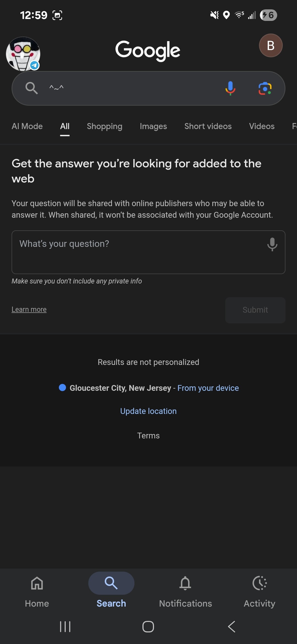Open the Short videos tab

click(208, 126)
